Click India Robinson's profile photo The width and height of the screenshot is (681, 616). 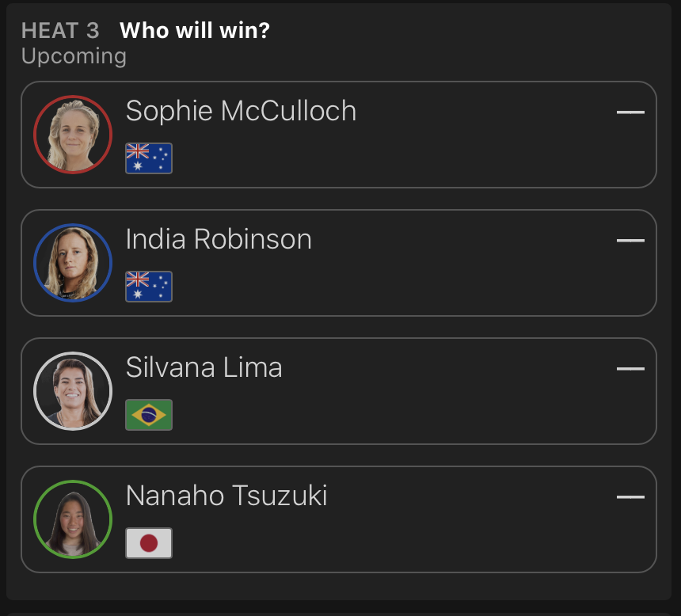pyautogui.click(x=73, y=263)
